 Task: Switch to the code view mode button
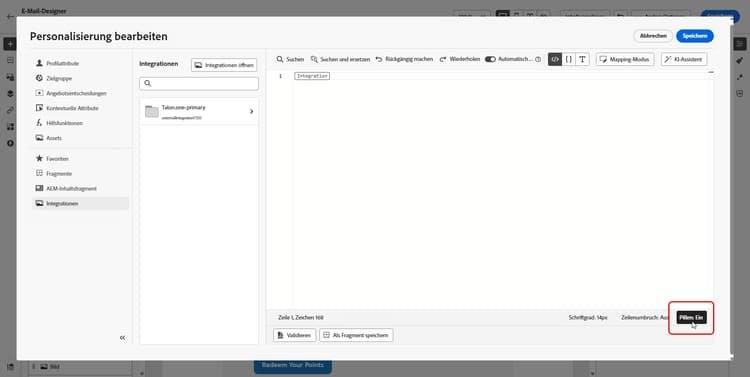coord(555,59)
